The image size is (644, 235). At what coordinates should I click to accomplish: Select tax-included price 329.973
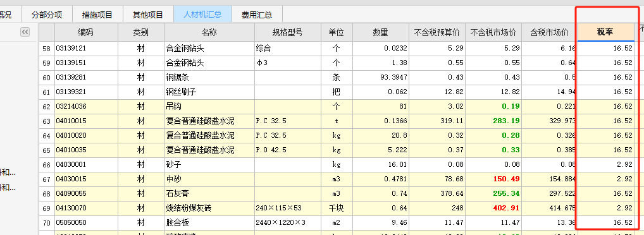pos(550,121)
